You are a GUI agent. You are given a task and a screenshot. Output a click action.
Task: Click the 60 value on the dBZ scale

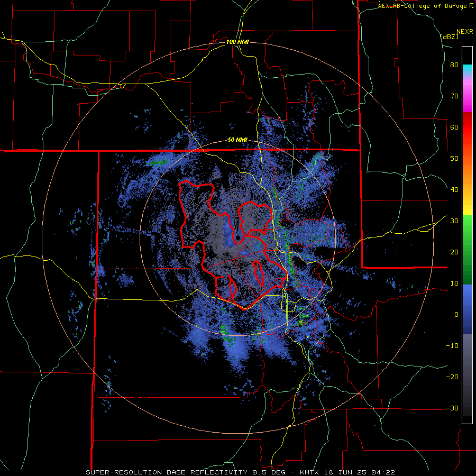(454, 127)
